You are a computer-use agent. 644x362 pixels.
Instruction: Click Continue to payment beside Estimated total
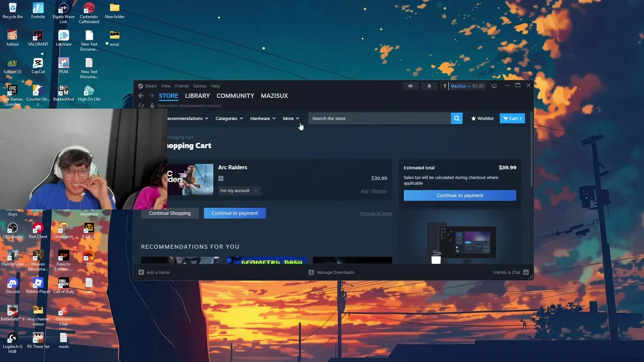click(x=460, y=196)
